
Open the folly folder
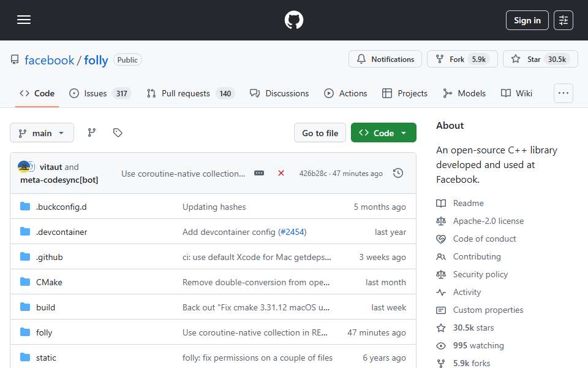click(44, 332)
